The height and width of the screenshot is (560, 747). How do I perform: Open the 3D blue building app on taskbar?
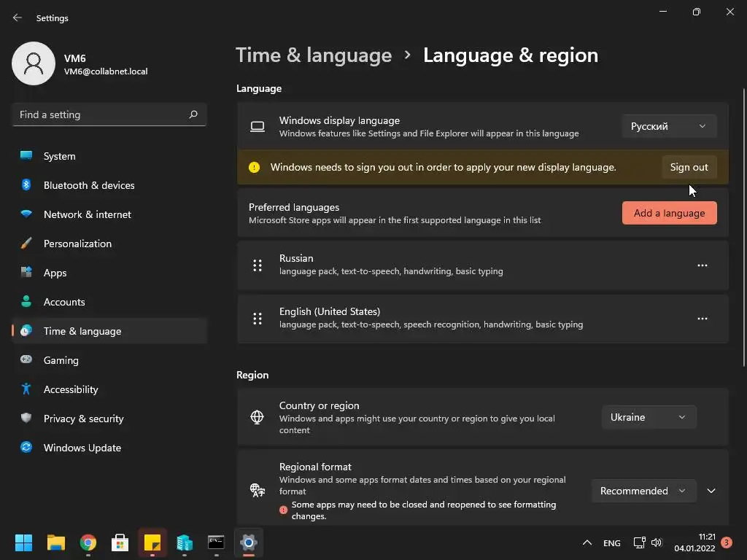coord(185,542)
